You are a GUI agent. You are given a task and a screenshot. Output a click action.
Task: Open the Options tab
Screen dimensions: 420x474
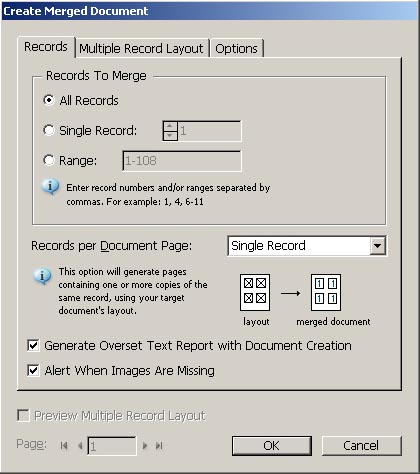coord(236,49)
